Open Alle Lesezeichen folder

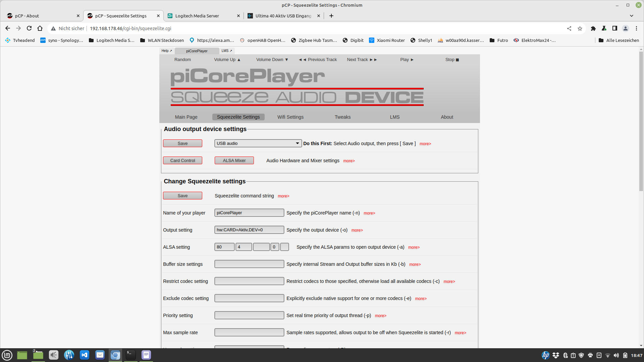619,40
